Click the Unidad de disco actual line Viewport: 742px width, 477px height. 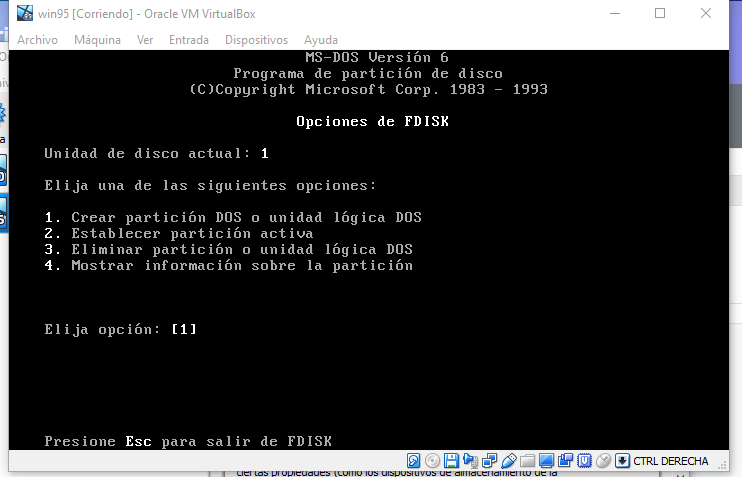(157, 153)
